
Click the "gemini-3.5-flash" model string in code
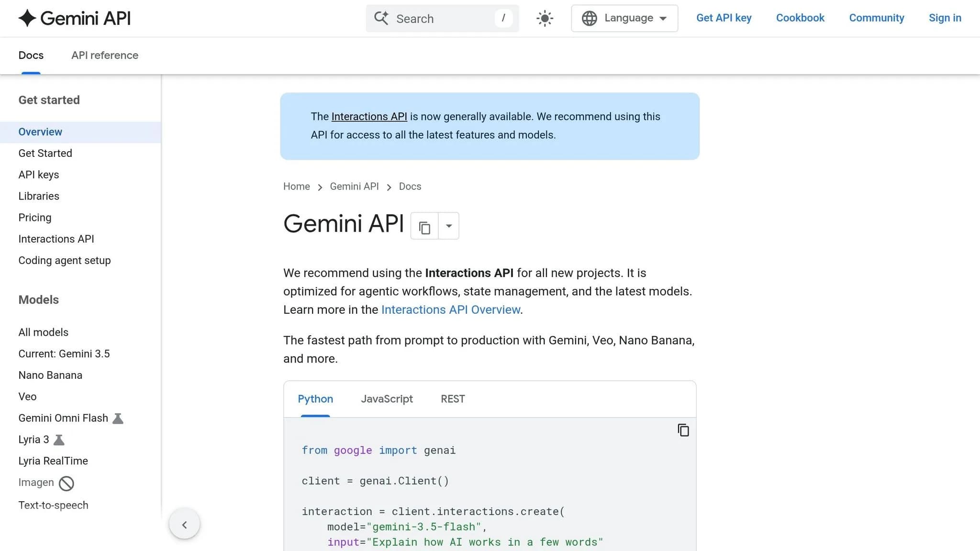(x=423, y=527)
